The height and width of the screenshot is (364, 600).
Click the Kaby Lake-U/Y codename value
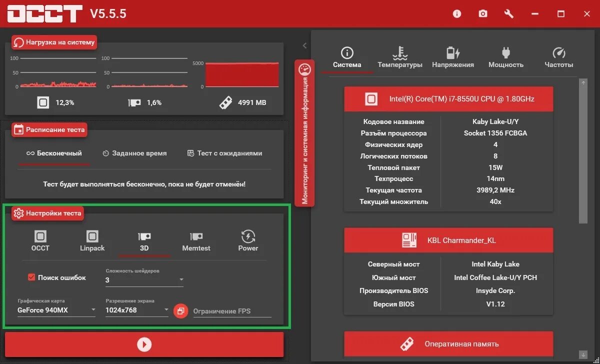tap(495, 121)
